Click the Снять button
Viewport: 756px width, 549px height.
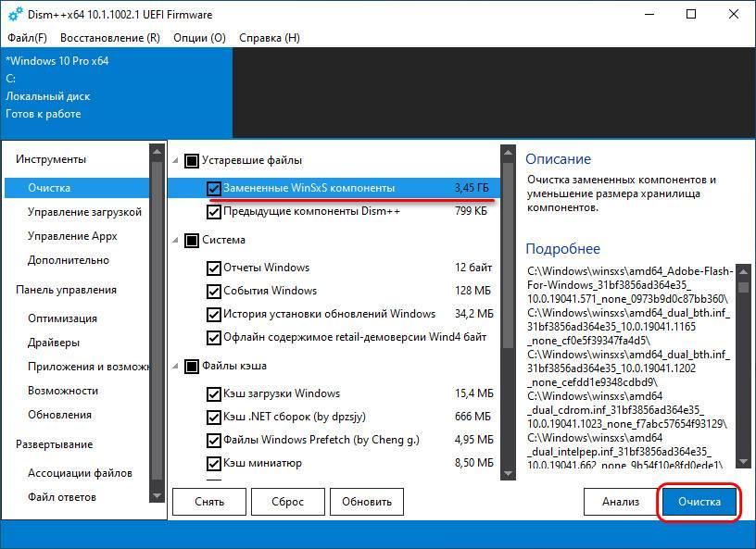click(x=209, y=502)
